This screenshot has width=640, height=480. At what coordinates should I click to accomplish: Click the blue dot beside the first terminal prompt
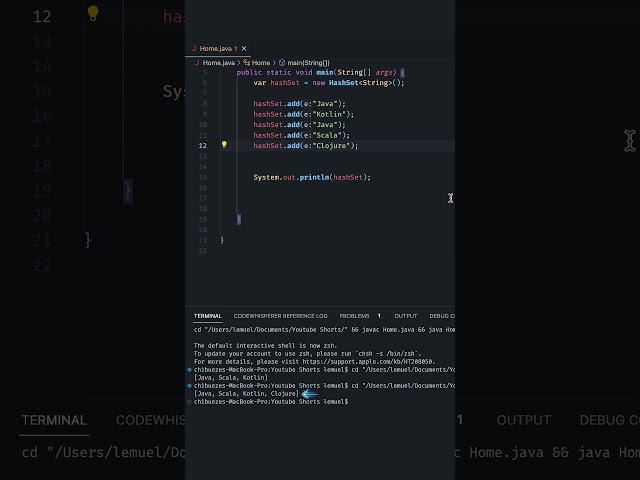pyautogui.click(x=190, y=369)
